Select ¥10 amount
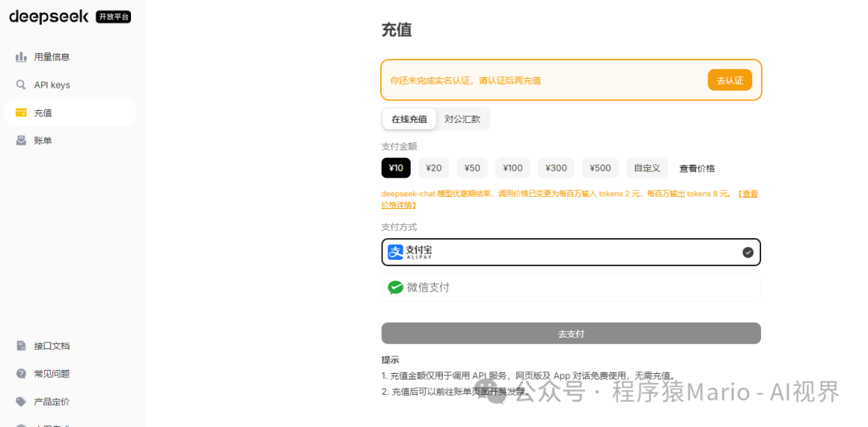The width and height of the screenshot is (868, 427). coord(395,168)
